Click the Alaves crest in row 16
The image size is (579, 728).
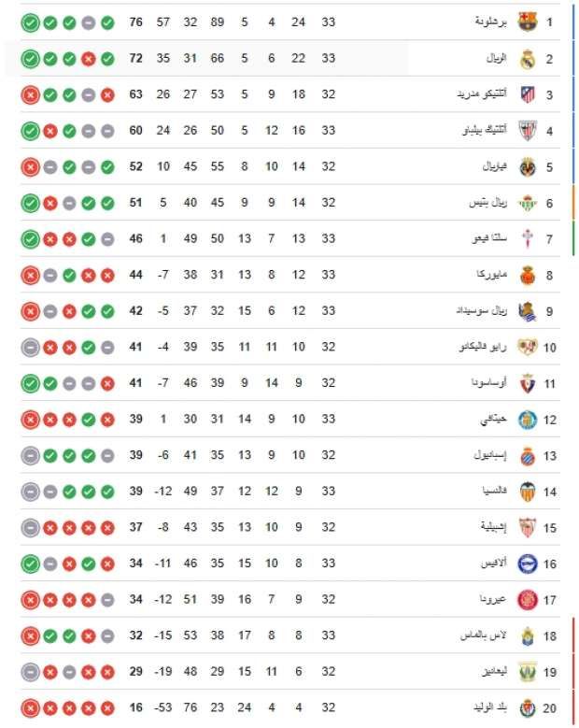(528, 564)
